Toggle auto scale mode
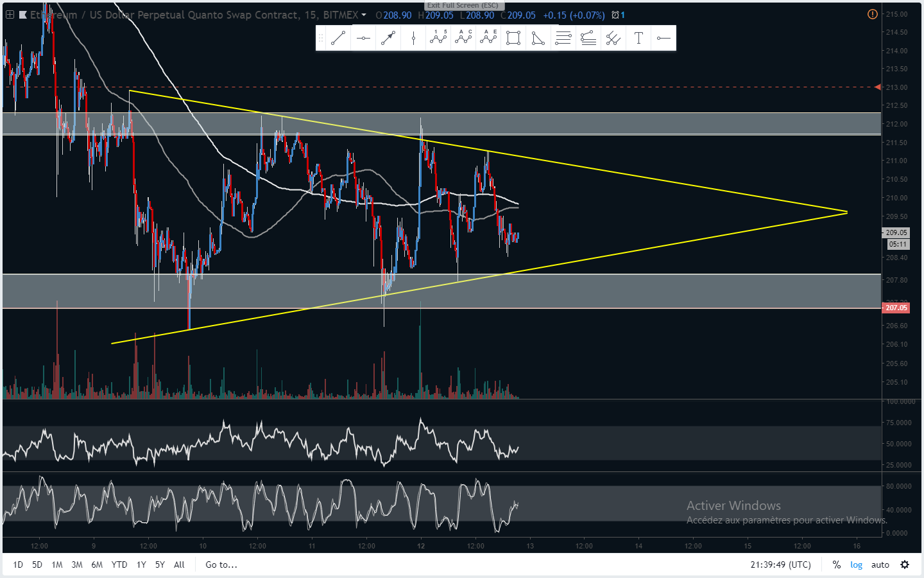The height and width of the screenshot is (578, 924). pos(880,565)
